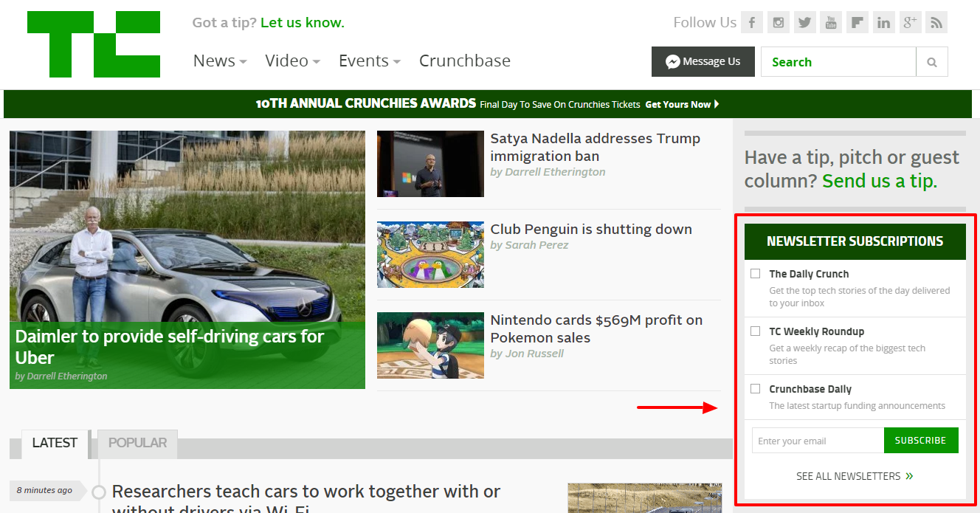Open the Daimler self-driving cars headline
This screenshot has height=513, width=980.
click(x=170, y=347)
